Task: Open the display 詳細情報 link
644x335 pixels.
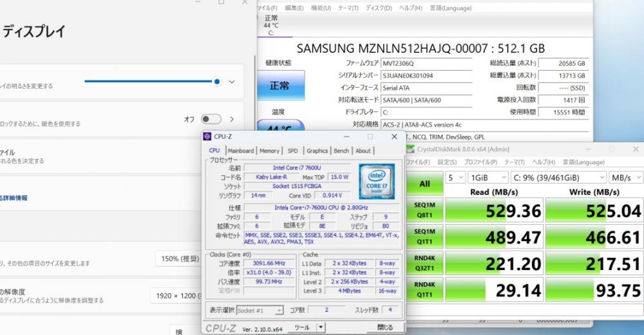Action: point(14,198)
